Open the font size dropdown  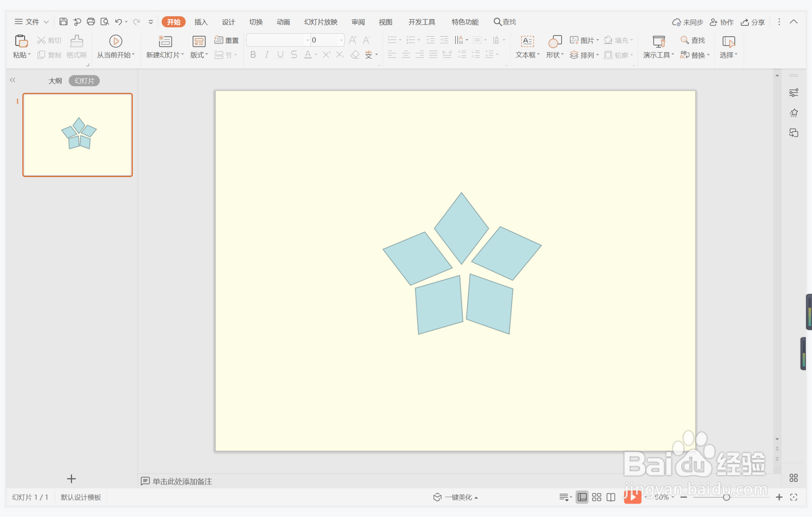(341, 40)
